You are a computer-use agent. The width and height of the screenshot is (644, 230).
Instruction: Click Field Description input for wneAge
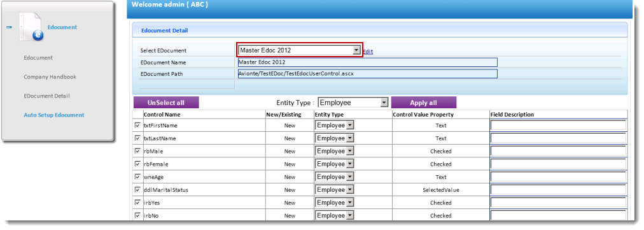[559, 177]
